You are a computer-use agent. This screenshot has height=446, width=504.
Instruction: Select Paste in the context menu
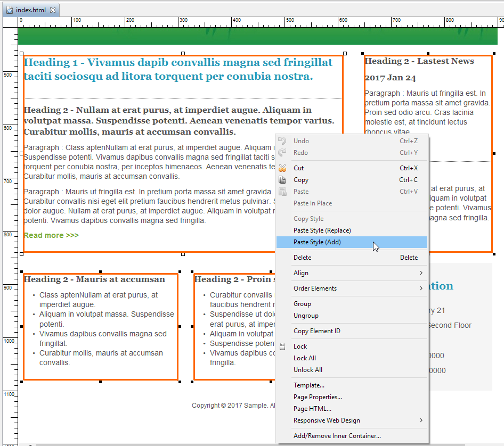352,192
